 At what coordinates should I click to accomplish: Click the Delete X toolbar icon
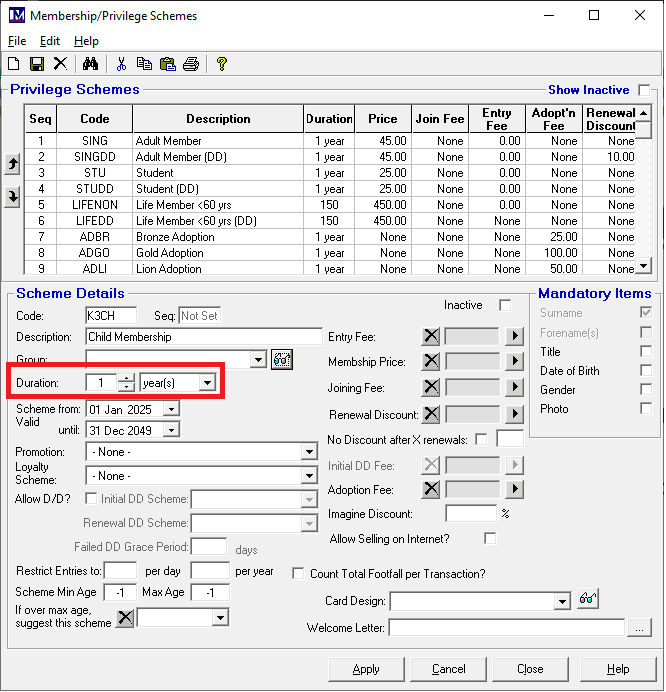click(x=60, y=64)
